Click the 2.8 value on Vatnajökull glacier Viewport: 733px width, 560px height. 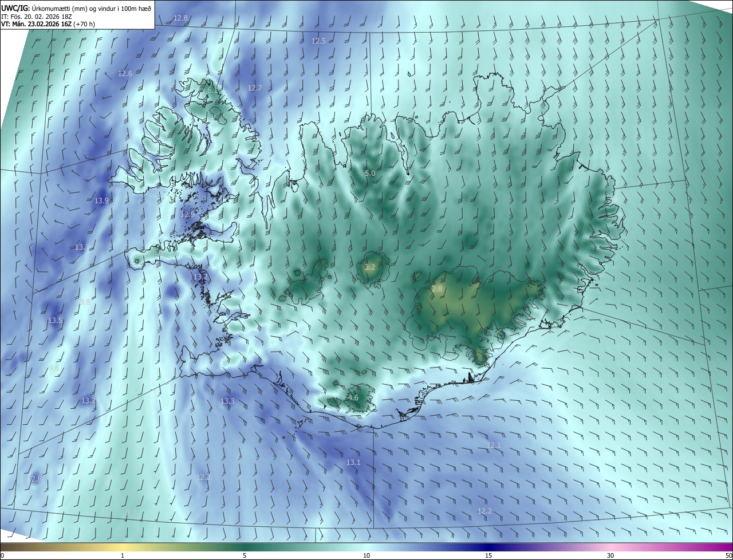click(x=437, y=289)
